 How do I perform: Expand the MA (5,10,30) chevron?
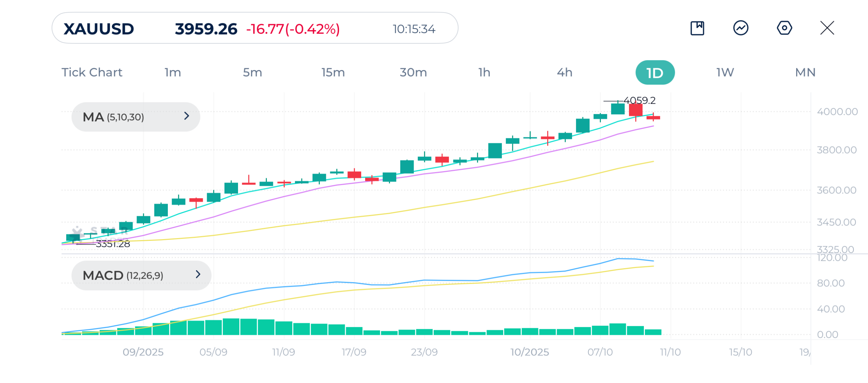(x=186, y=116)
